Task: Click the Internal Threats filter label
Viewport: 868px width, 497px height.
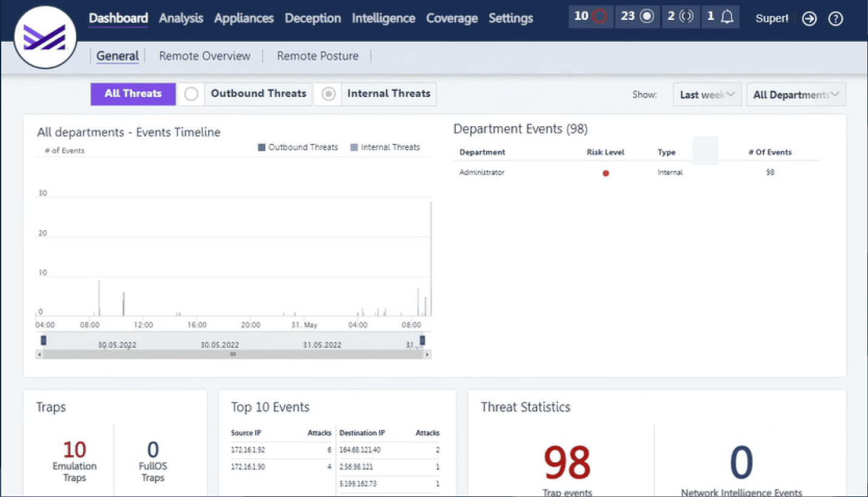Action: (x=388, y=93)
